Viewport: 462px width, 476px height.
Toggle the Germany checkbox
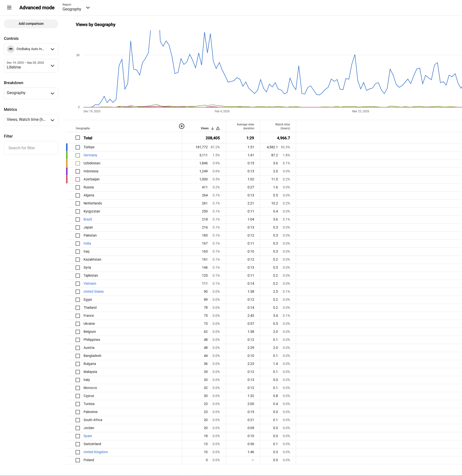coord(78,155)
